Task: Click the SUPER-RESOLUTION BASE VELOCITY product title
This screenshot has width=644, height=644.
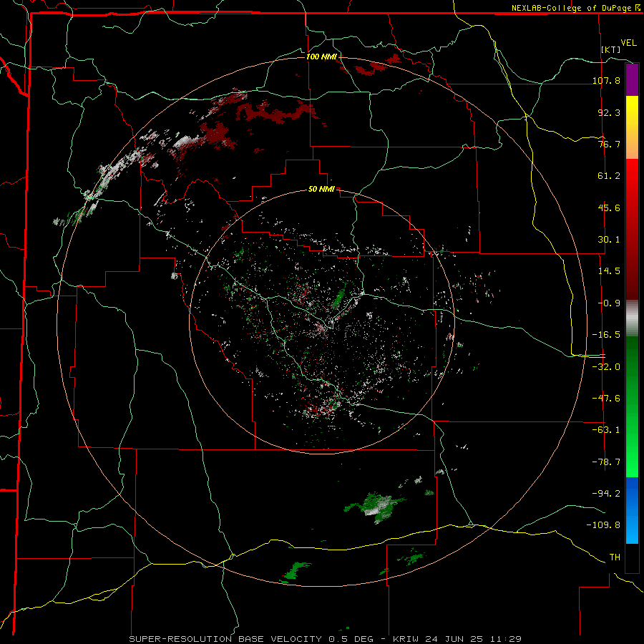Action: point(225,639)
